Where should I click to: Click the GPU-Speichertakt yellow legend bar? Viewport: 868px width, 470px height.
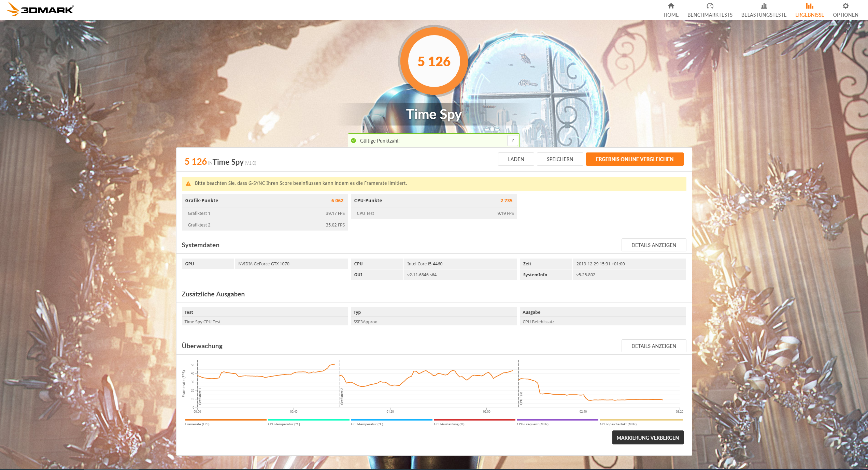[641, 420]
